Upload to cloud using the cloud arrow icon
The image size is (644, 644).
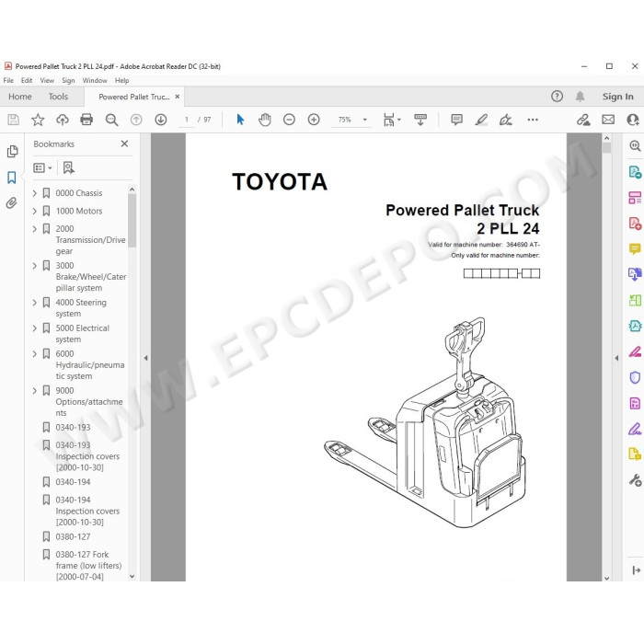(63, 120)
